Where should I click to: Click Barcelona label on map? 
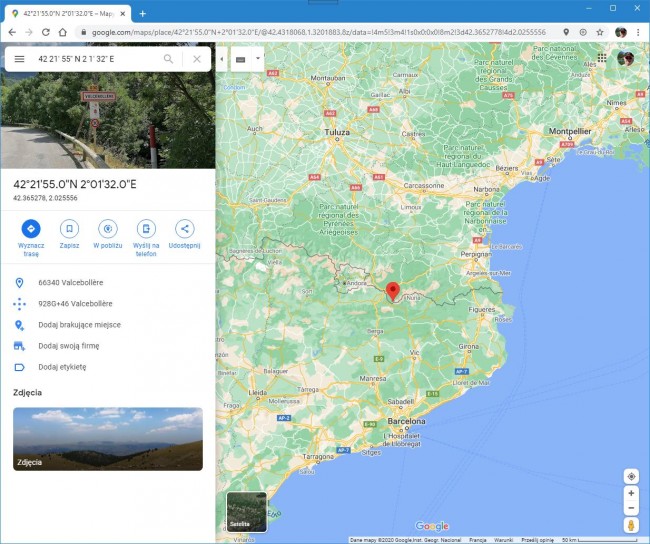tap(407, 421)
